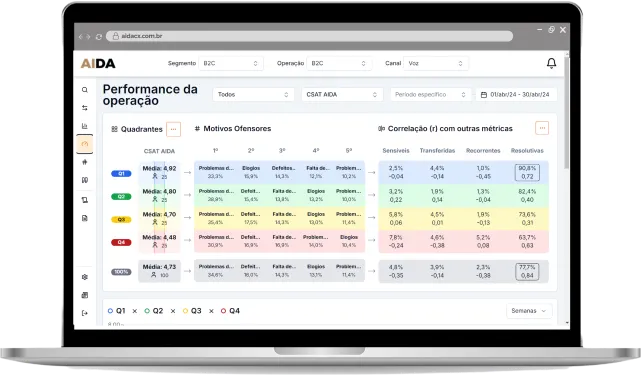Click the calendar icon in date range
Image resolution: width=641 pixels, height=375 pixels.
484,94
